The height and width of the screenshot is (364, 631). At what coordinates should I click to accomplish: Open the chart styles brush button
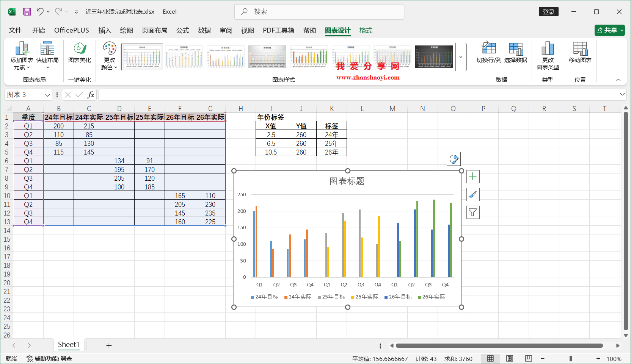point(473,195)
